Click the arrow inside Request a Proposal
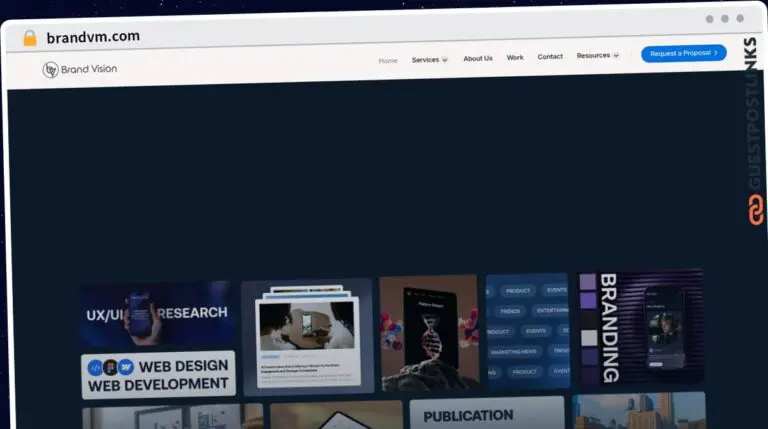This screenshot has height=429, width=768. [x=716, y=53]
